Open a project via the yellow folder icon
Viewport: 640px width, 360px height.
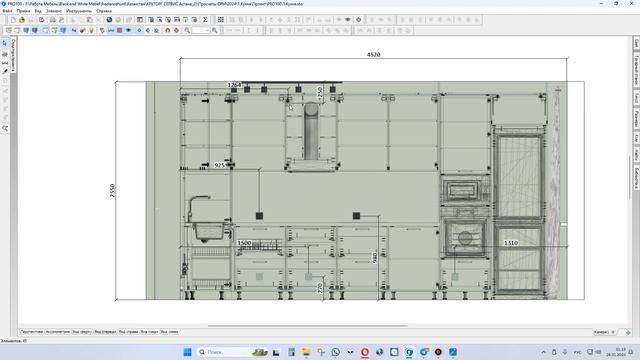[x=22, y=20]
